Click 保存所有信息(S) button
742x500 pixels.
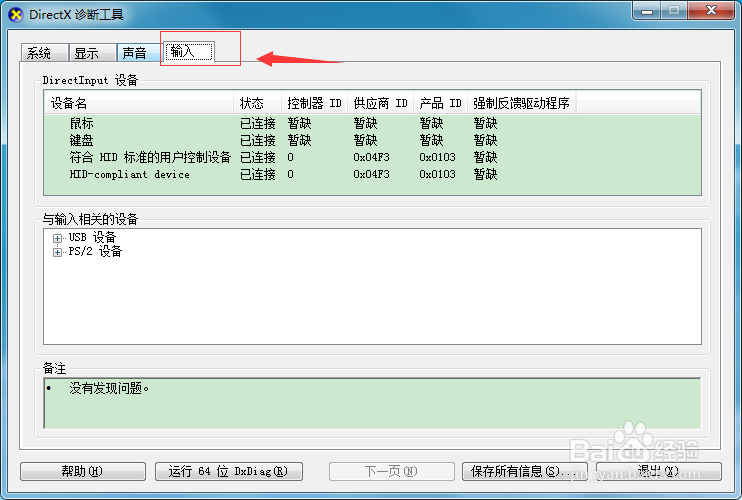525,471
